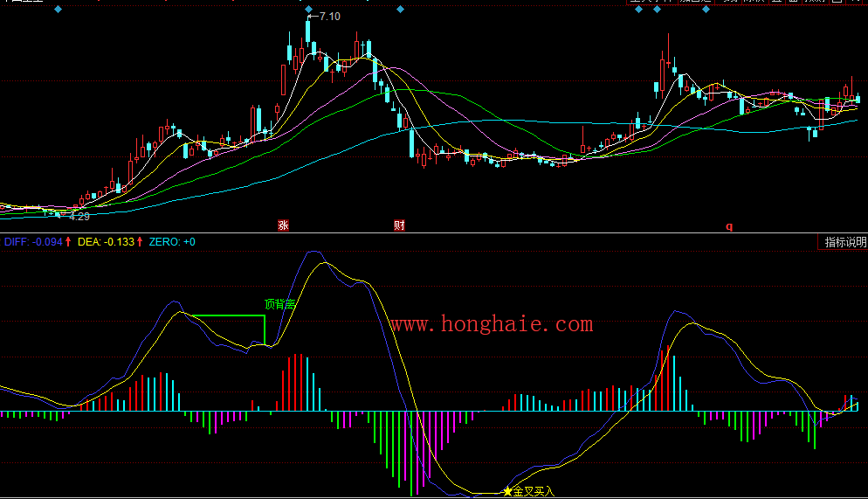868x499 pixels.
Task: Open the 指标说明 indicator description
Action: coord(845,242)
